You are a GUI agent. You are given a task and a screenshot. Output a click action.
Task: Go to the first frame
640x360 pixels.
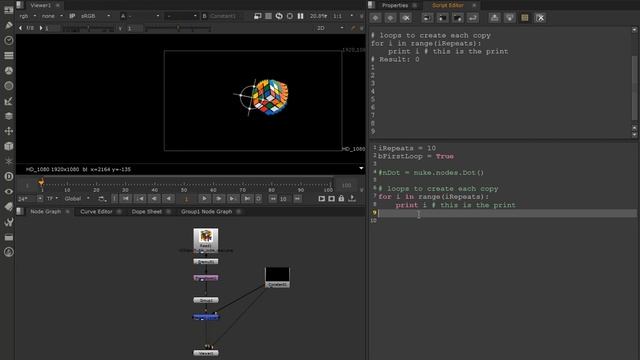coord(126,198)
